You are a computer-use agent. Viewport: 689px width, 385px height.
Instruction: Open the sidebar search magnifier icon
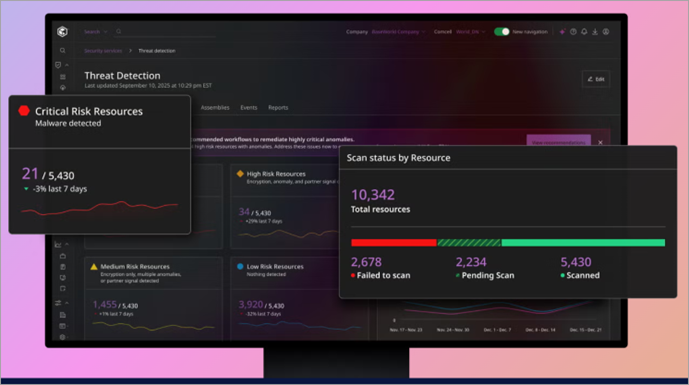coord(62,51)
